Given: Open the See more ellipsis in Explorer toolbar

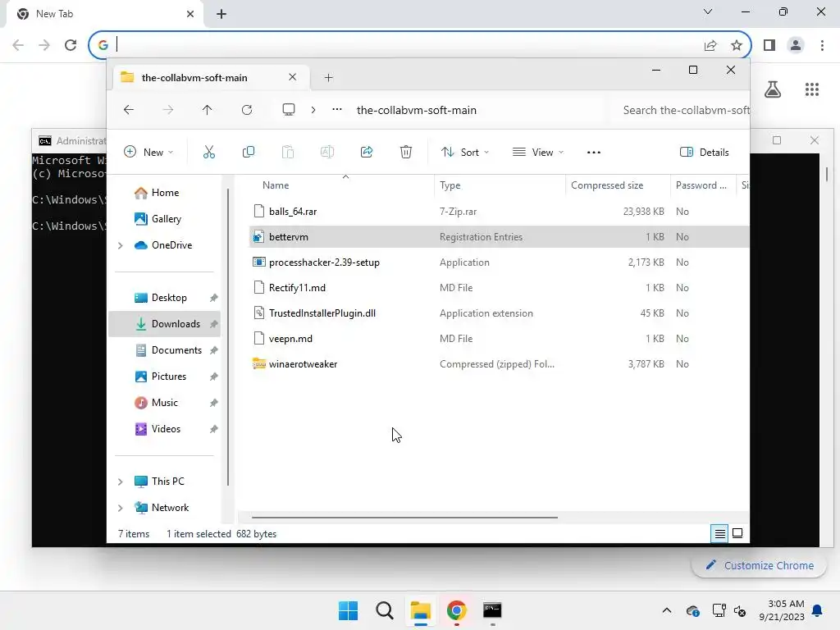Looking at the screenshot, I should click(x=594, y=152).
